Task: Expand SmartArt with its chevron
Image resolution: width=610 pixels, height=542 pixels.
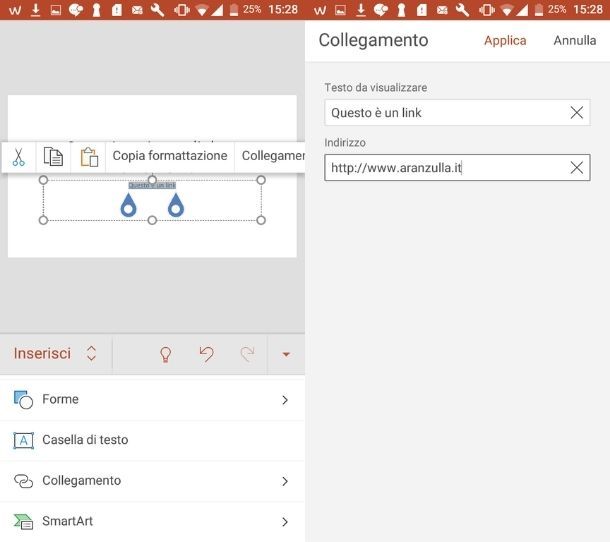Action: 285,522
